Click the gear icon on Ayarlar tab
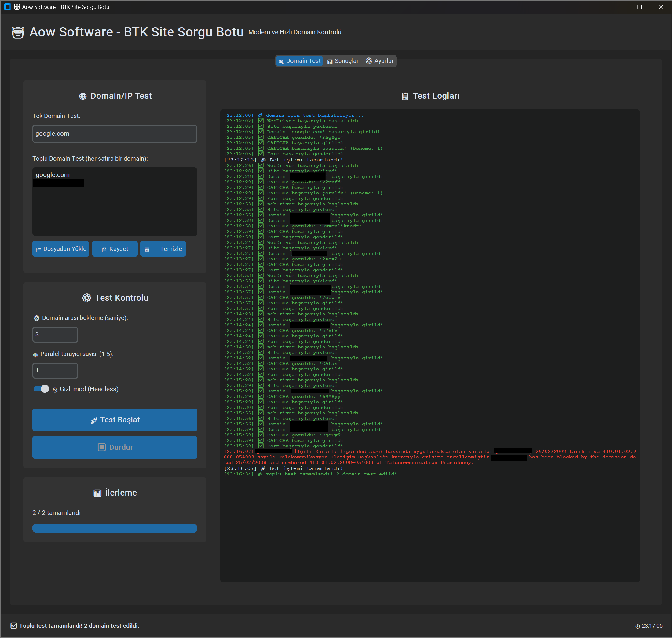The image size is (672, 638). pyautogui.click(x=369, y=61)
